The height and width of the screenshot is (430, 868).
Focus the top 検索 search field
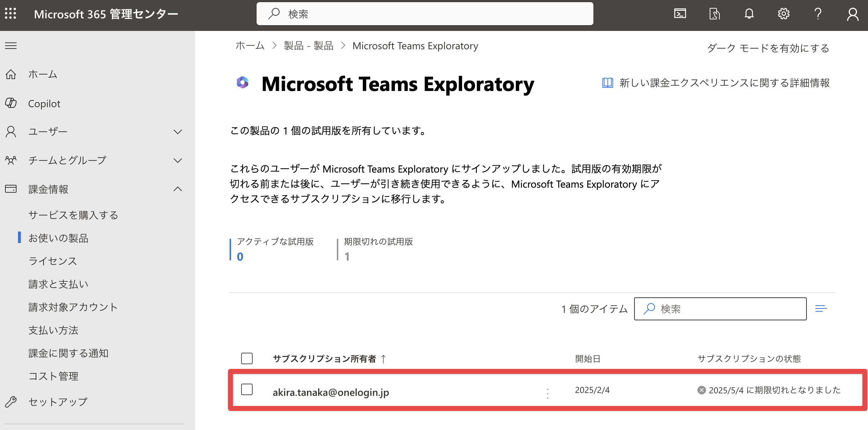point(425,14)
